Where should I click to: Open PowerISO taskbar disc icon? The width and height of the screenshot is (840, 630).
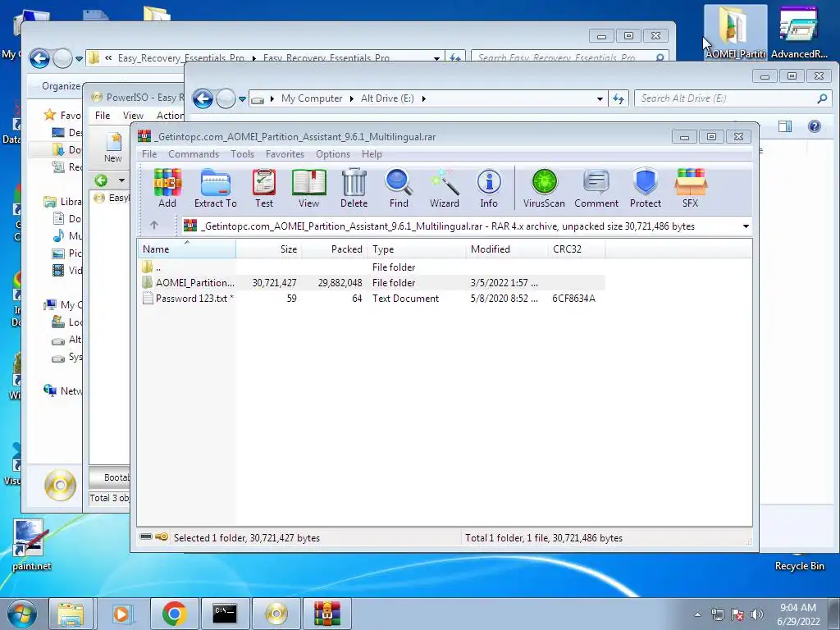click(x=276, y=614)
